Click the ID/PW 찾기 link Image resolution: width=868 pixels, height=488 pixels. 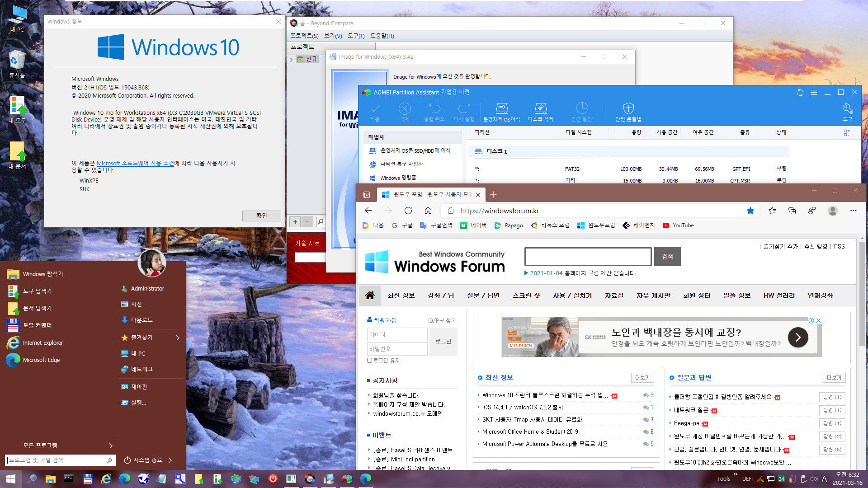tap(442, 320)
